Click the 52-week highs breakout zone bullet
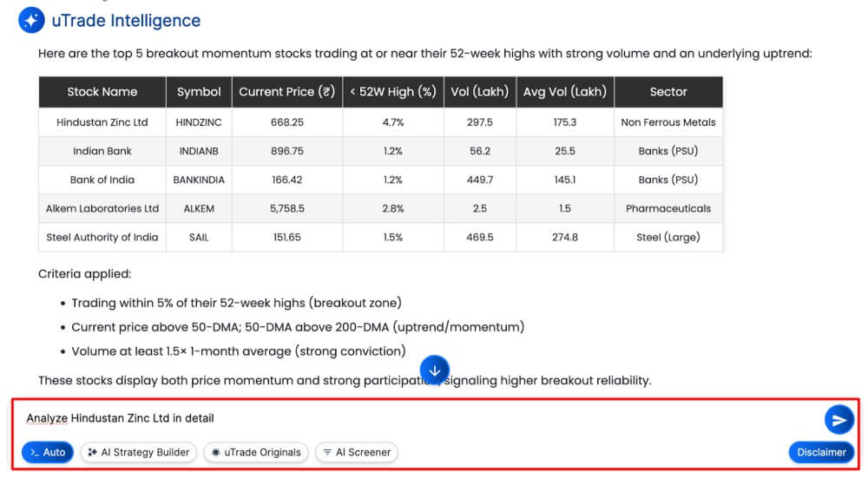The image size is (868, 485). [236, 303]
